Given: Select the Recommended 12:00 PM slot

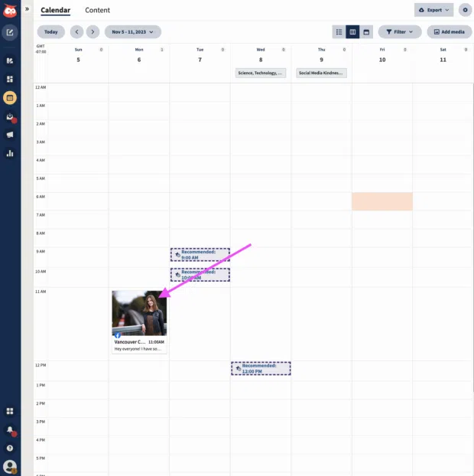Looking at the screenshot, I should (261, 368).
